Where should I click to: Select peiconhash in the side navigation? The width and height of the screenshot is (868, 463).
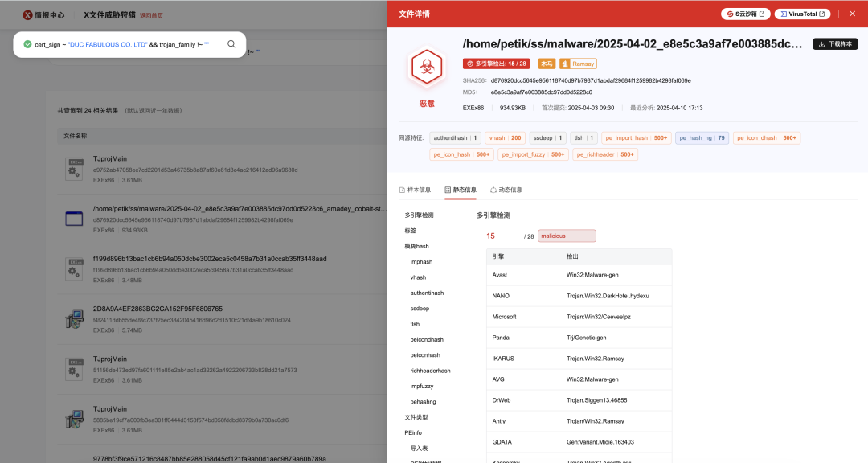(425, 355)
